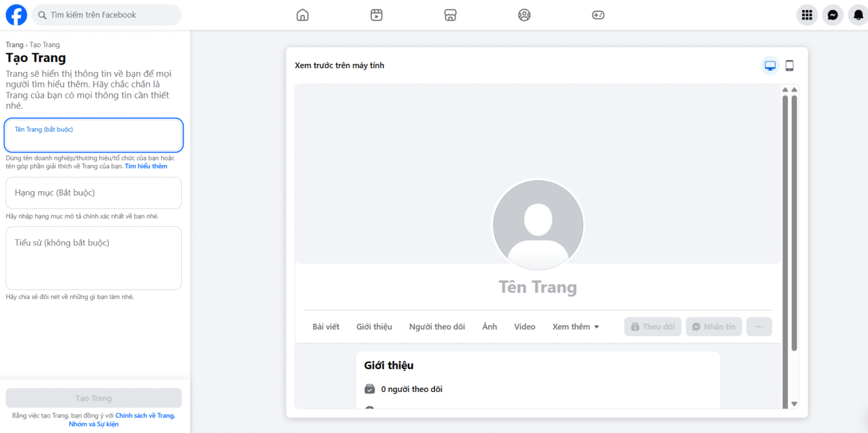
Task: Click inside the Tên Trang input field
Action: [93, 135]
